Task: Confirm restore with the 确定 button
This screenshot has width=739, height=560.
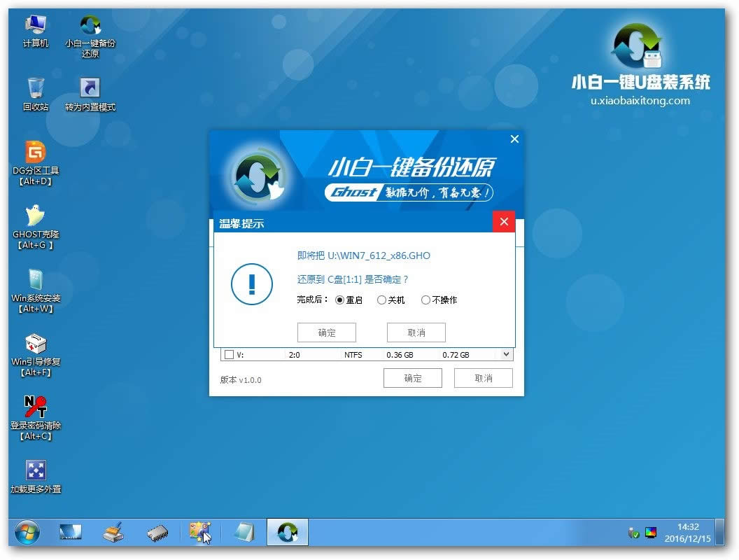Action: (326, 332)
